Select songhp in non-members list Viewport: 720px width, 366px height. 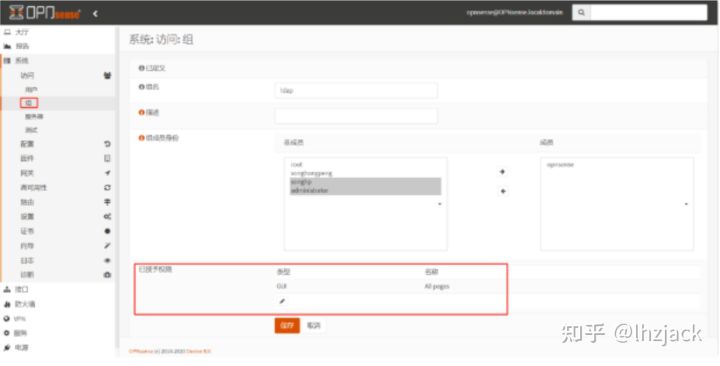point(365,182)
